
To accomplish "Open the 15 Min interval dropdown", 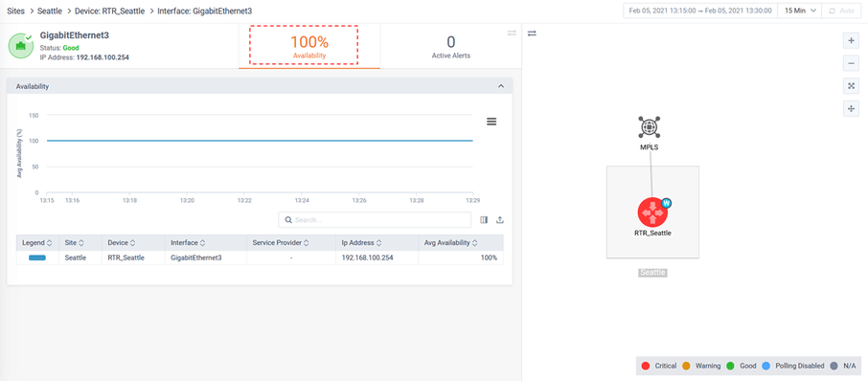I will click(x=800, y=11).
